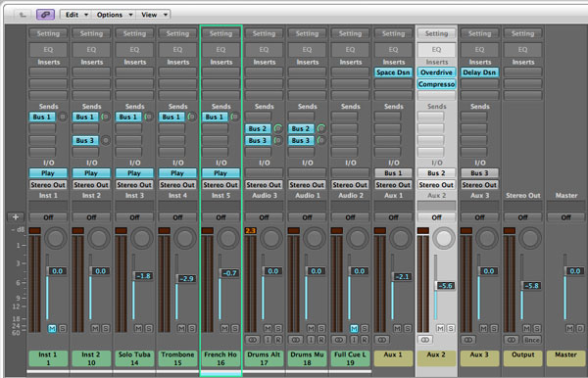588x378 pixels.
Task: Select the Master channel name label
Action: pos(565,358)
